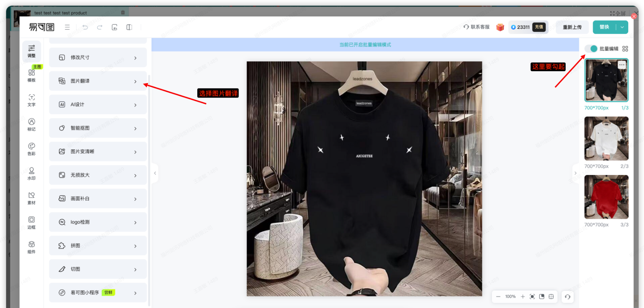Toggle the 批量编辑 batch edit switch

pos(591,49)
